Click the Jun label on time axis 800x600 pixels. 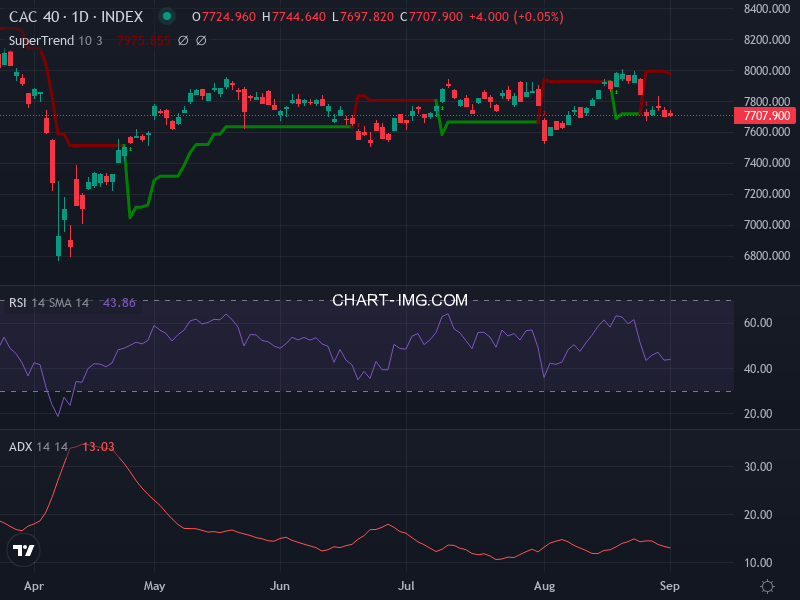click(x=280, y=586)
